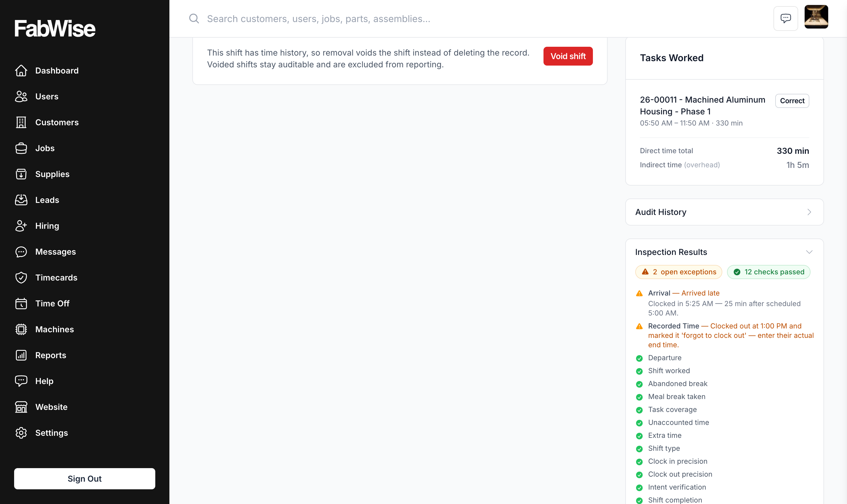Click the Tasks Worked heading
Viewport: 847px width, 504px height.
point(671,58)
